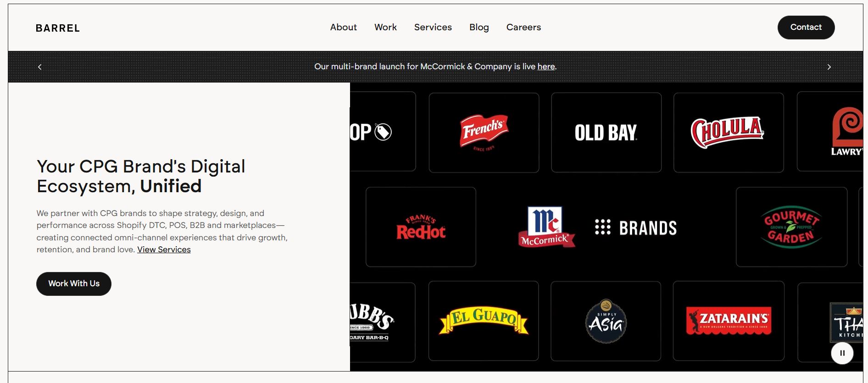Open the Zatarain's logo card
This screenshot has height=383, width=868.
tap(729, 321)
